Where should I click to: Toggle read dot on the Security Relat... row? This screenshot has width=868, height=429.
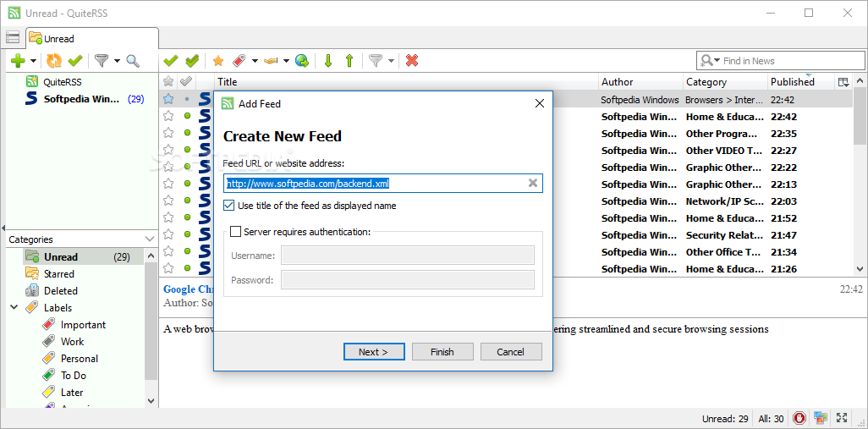pos(187,234)
